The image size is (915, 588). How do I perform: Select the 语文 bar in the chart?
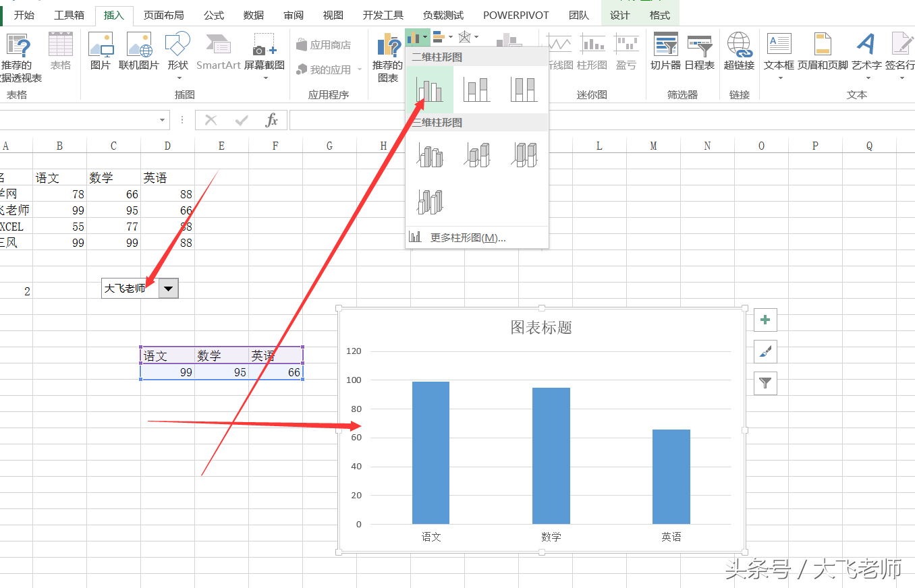(x=431, y=452)
